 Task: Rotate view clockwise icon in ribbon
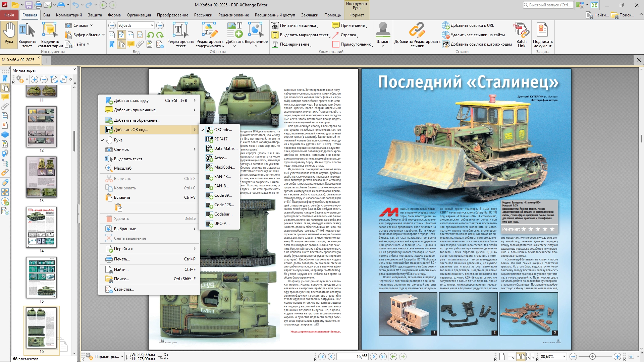pos(160,35)
